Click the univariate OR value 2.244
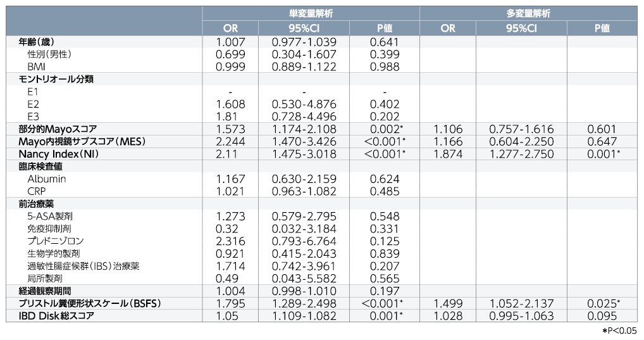644x340 pixels. [x=230, y=141]
